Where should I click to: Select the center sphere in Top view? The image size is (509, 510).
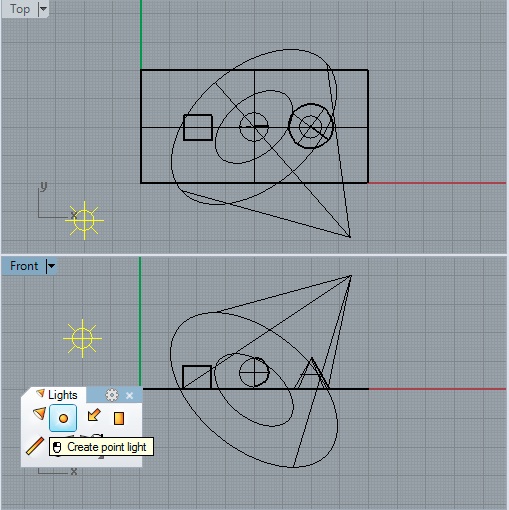click(254, 127)
